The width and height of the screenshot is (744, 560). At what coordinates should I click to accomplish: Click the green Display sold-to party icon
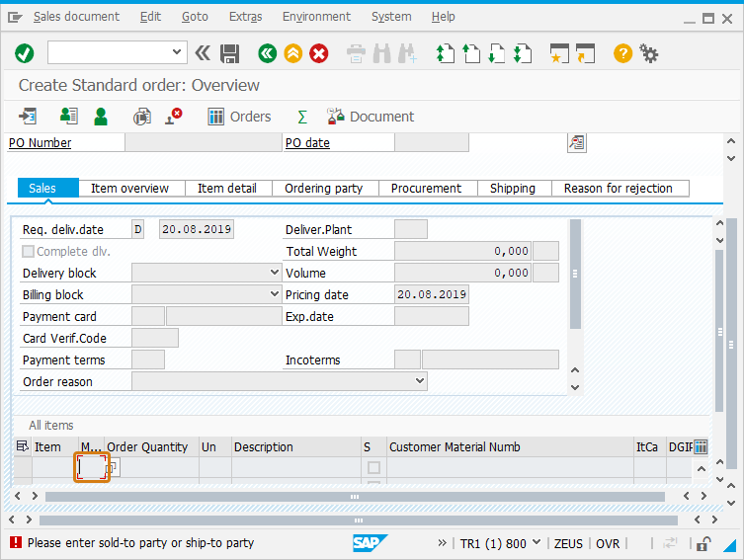(101, 117)
